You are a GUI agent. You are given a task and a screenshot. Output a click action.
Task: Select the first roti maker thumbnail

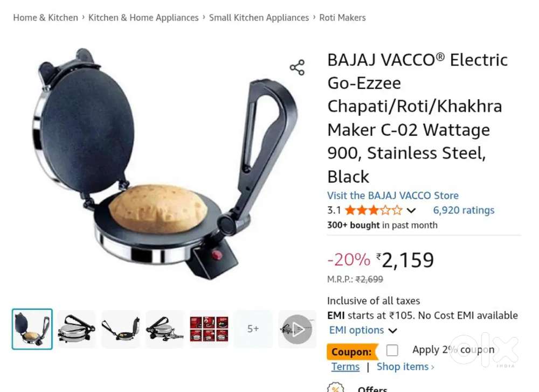(32, 329)
